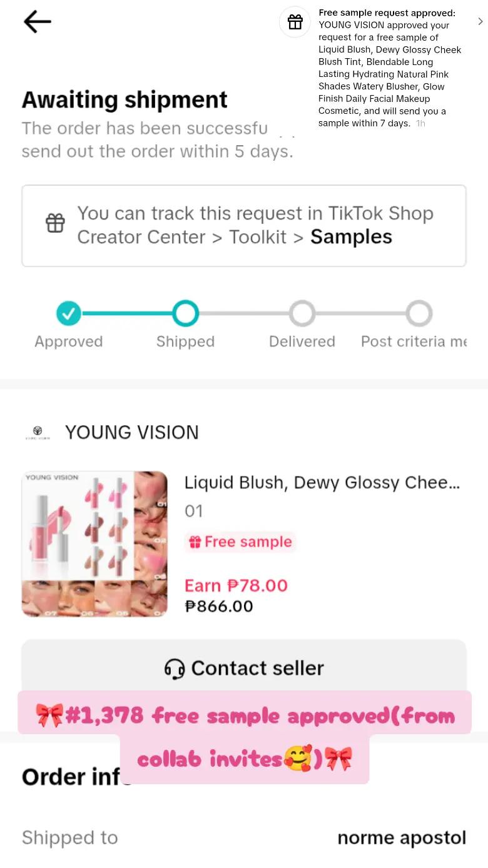Tap the free sample approved notification text
The height and width of the screenshot is (868, 488).
tap(390, 68)
